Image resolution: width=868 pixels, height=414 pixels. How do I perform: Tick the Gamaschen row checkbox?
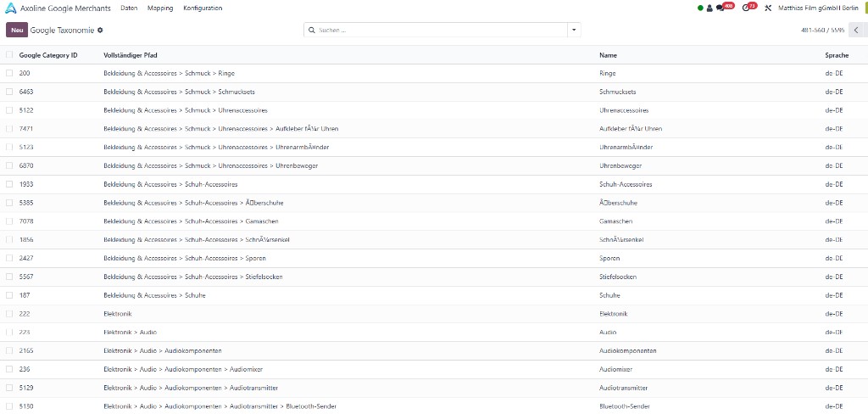[x=9, y=221]
